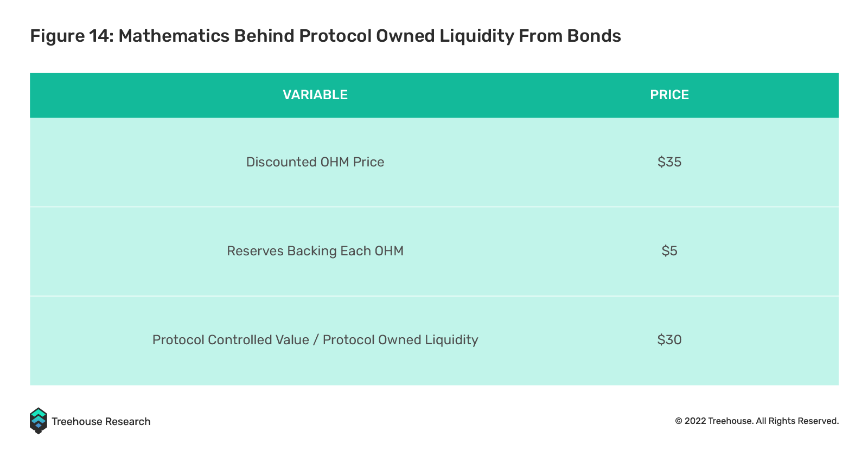Click the Discounted OHM Price label
The image size is (868, 457).
pos(315,162)
